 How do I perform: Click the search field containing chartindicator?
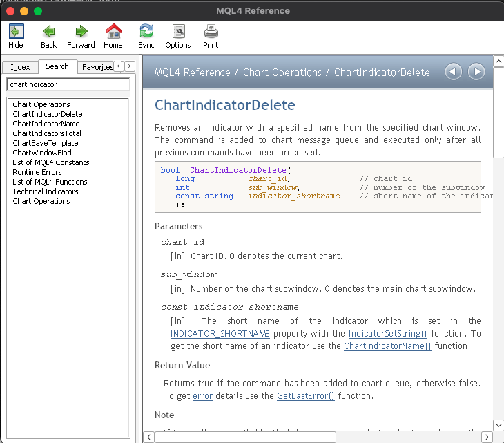click(68, 84)
